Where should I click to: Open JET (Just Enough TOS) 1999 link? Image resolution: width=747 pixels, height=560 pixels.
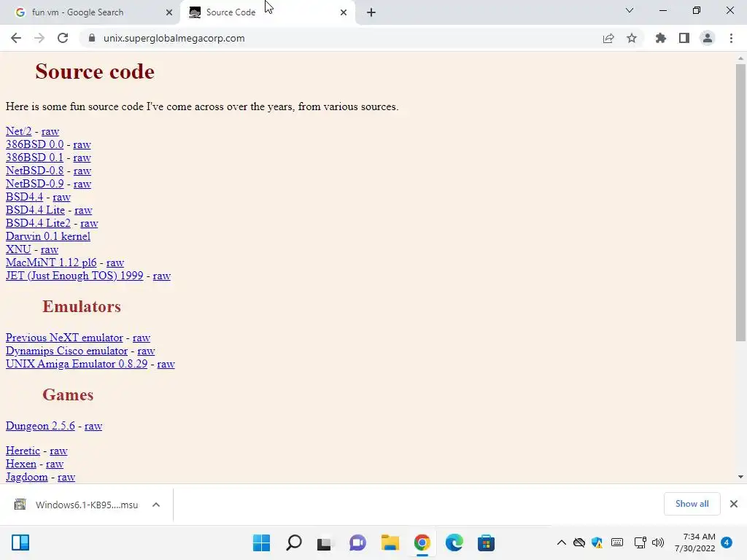coord(74,276)
